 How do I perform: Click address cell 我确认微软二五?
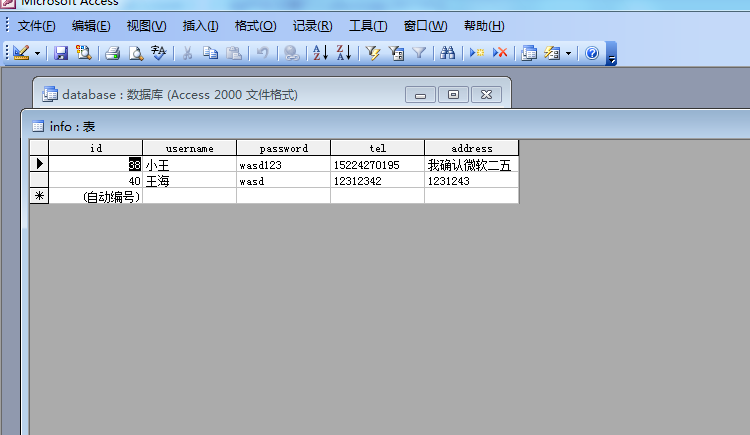[472, 164]
